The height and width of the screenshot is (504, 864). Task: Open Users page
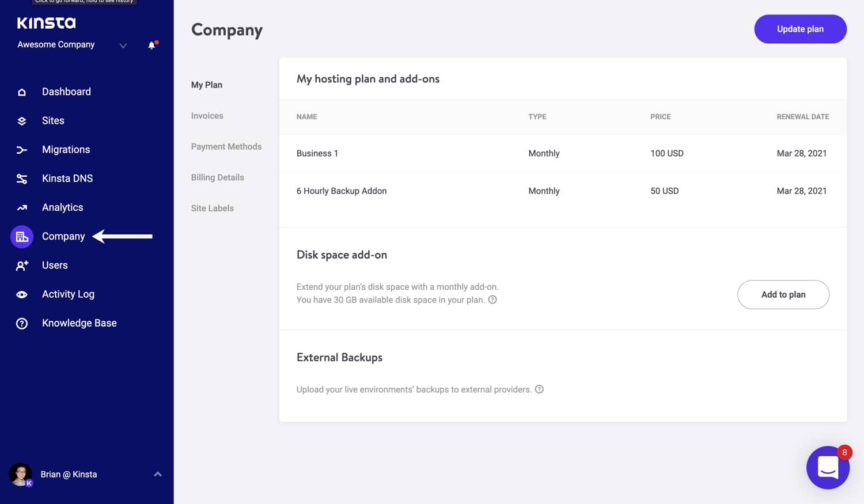55,265
